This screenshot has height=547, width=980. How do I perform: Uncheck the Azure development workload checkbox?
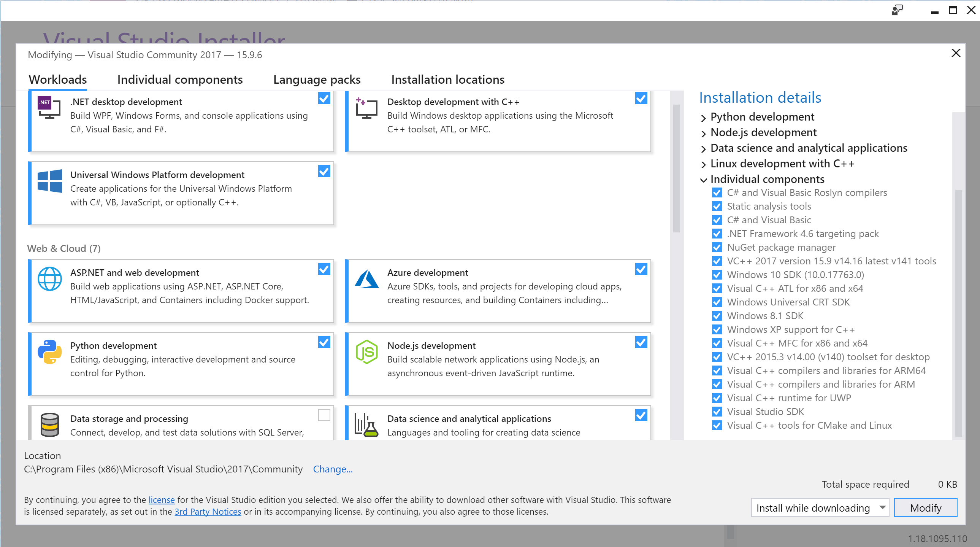point(641,269)
